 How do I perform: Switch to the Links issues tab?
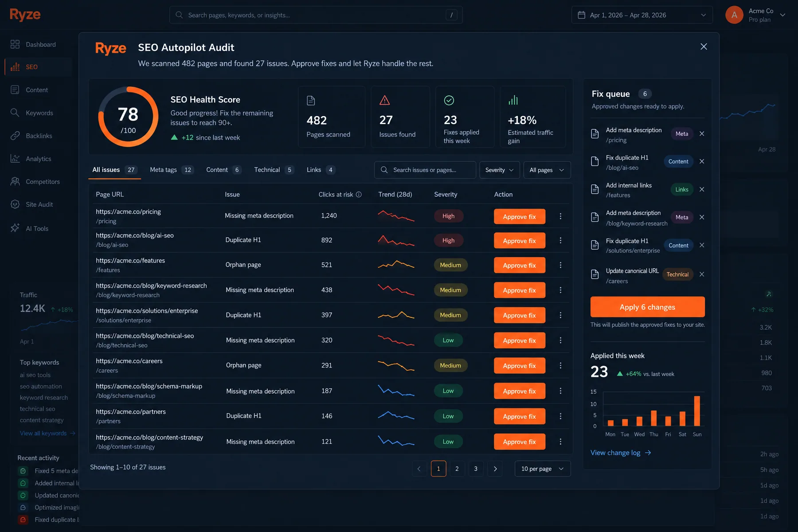321,170
